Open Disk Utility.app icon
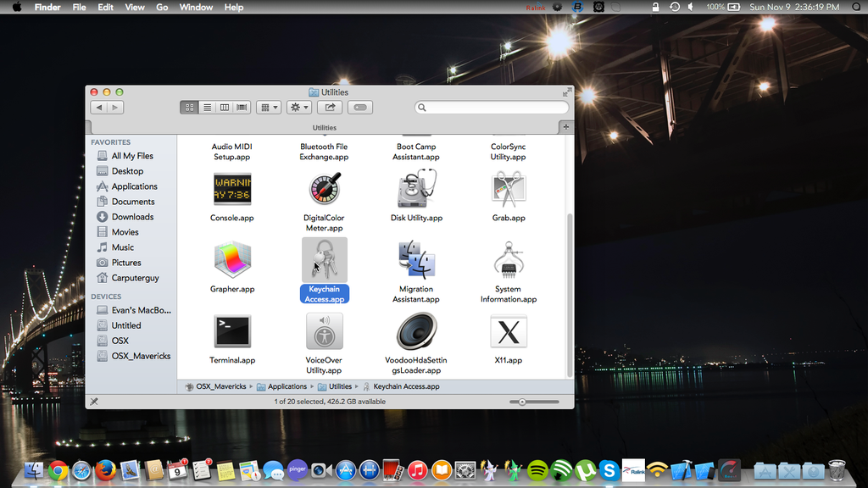Screen dimensions: 868x488 416,189
